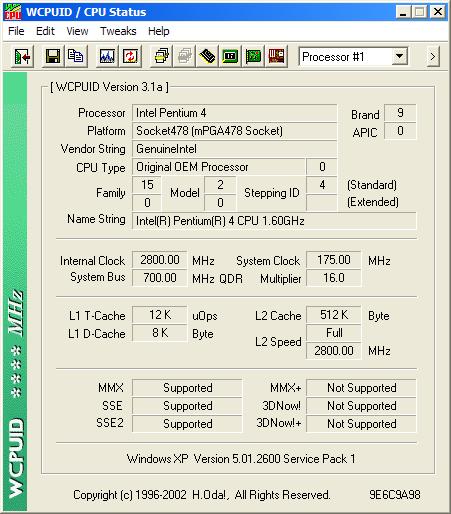Click the L2 Cache value 512 K
The height and width of the screenshot is (514, 451).
[x=333, y=315]
